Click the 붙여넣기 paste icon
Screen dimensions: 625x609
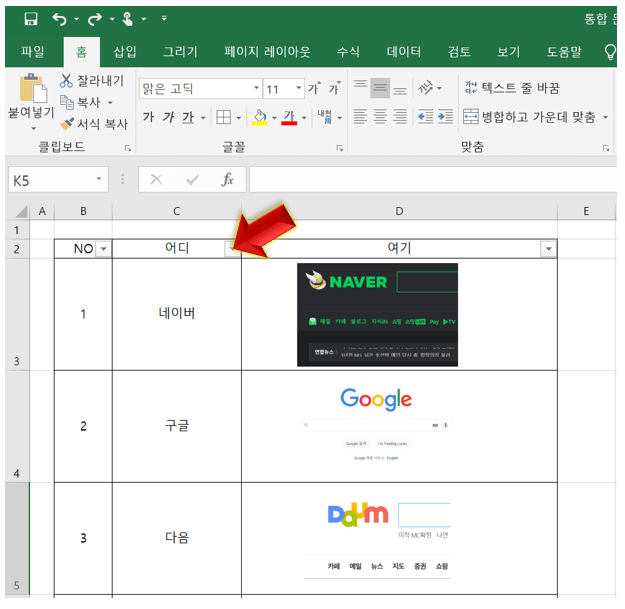[x=33, y=88]
